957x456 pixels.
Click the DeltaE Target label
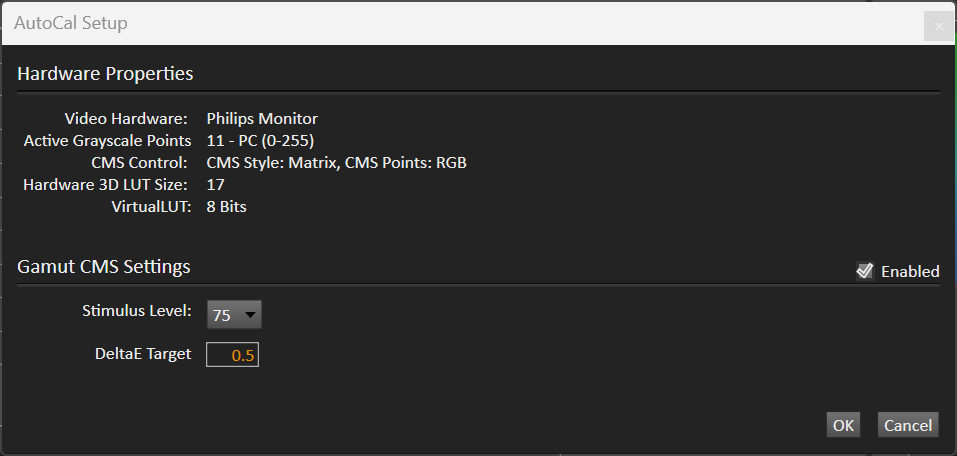tap(143, 353)
